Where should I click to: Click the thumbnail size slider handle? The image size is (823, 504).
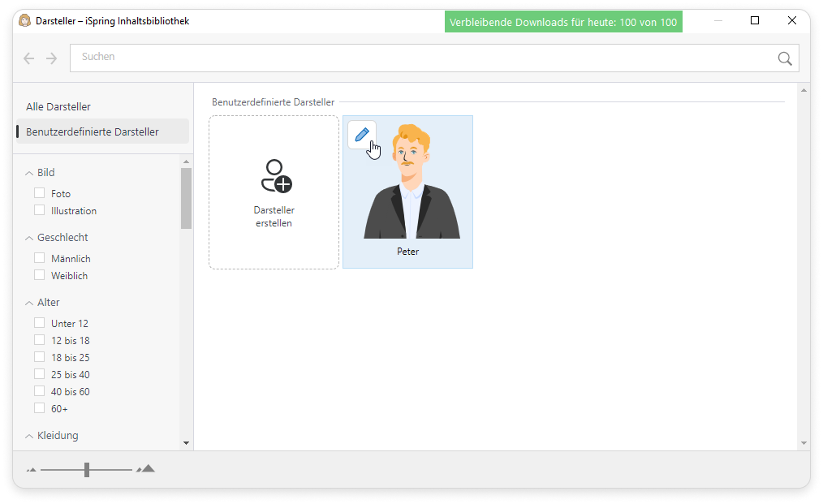(x=87, y=469)
